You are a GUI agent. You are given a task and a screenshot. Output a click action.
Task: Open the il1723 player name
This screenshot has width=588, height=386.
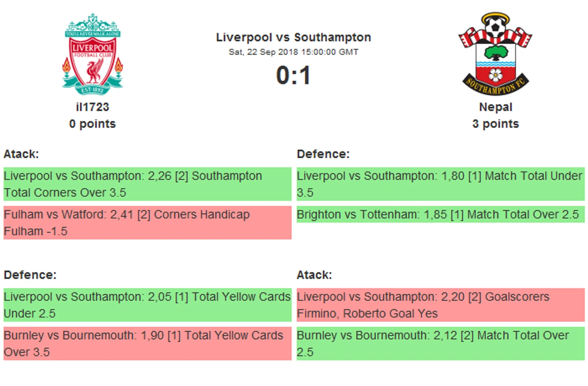pos(93,107)
